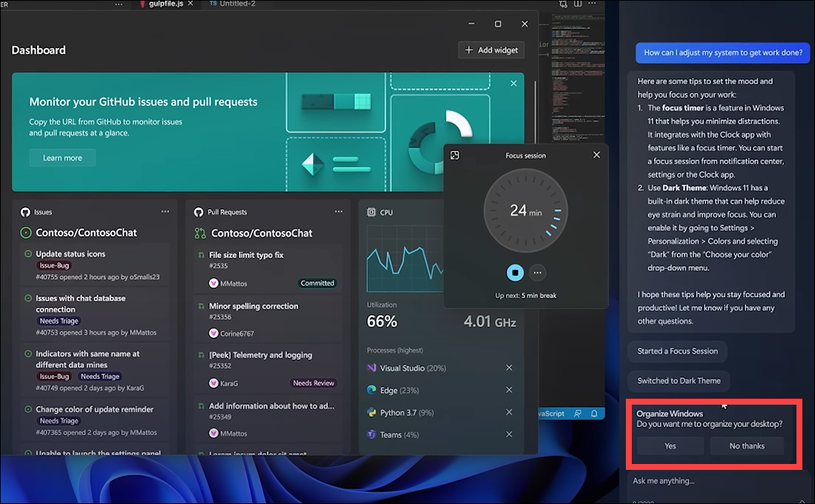Click the Committed status badge
This screenshot has width=815, height=504.
pyautogui.click(x=317, y=283)
